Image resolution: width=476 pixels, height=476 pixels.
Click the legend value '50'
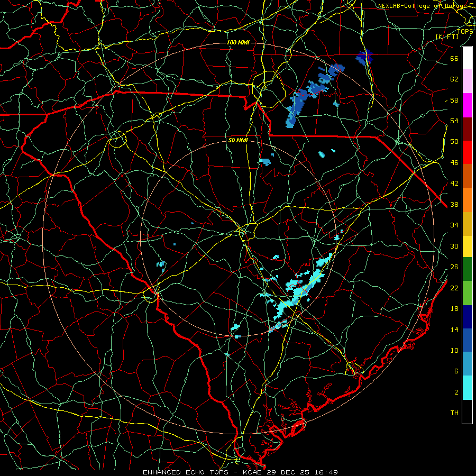[x=454, y=142]
